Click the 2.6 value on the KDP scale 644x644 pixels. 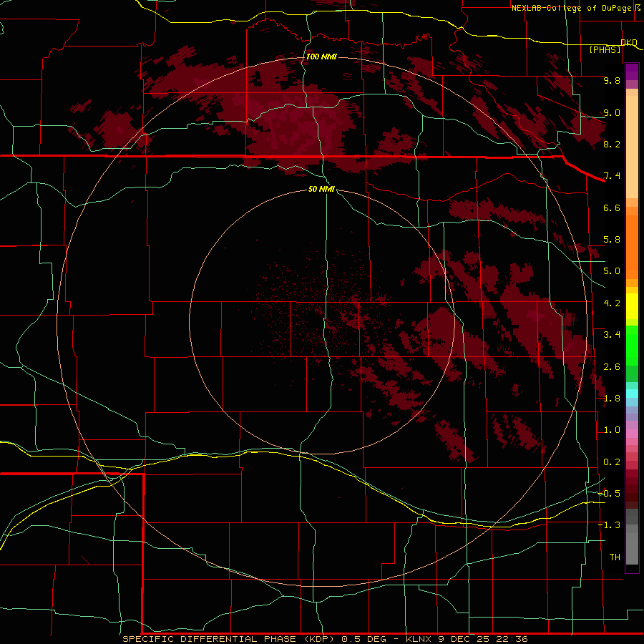pos(612,367)
